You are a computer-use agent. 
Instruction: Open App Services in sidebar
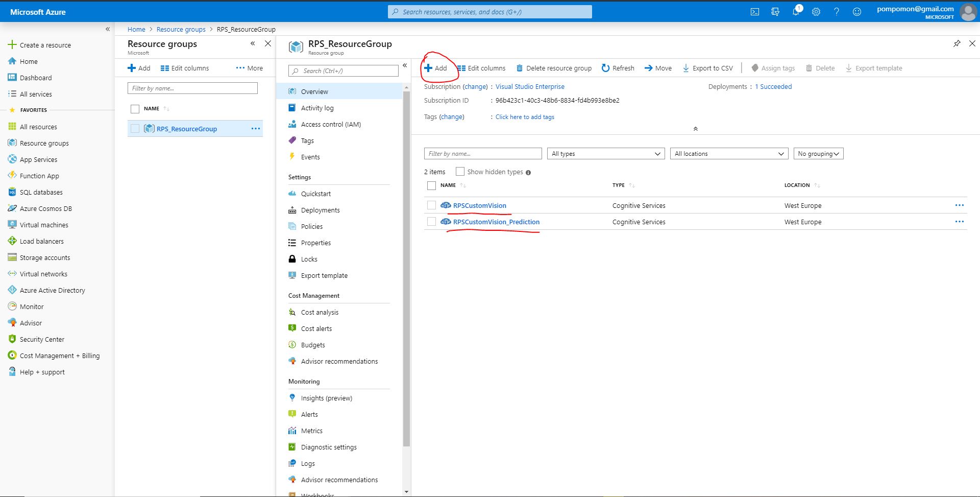pos(33,159)
